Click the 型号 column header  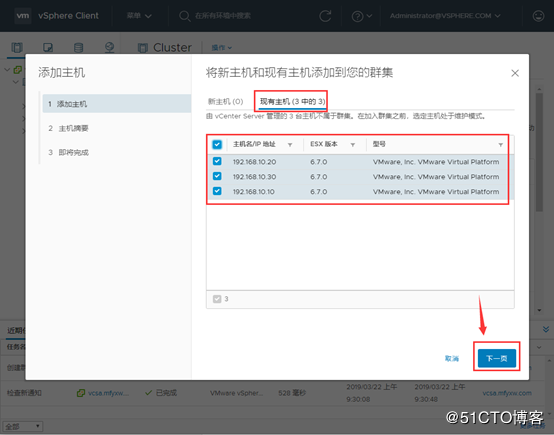click(x=379, y=144)
